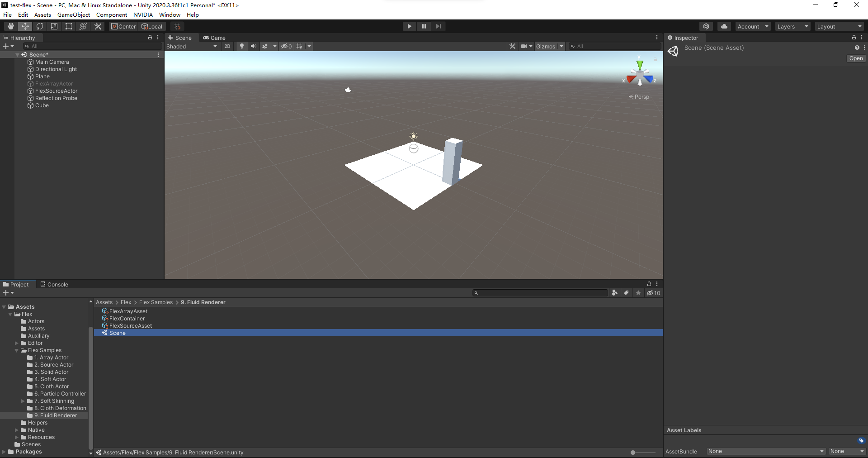This screenshot has height=458, width=868.
Task: Open Shaded draw mode dropdown
Action: point(192,46)
